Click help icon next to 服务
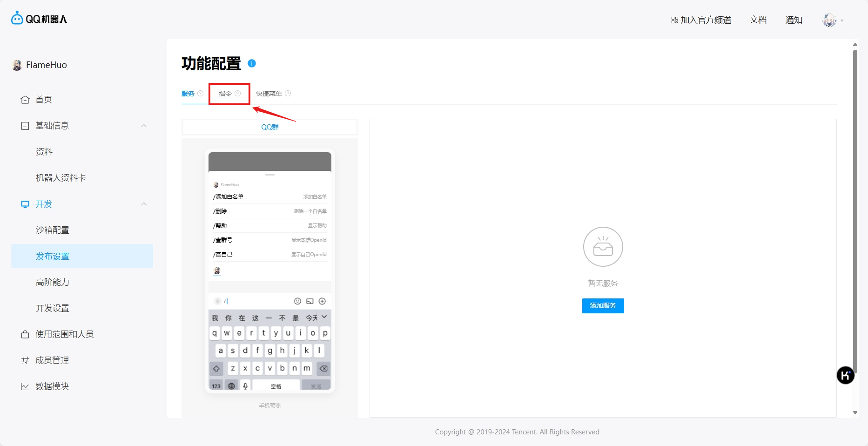The width and height of the screenshot is (868, 446). click(201, 94)
